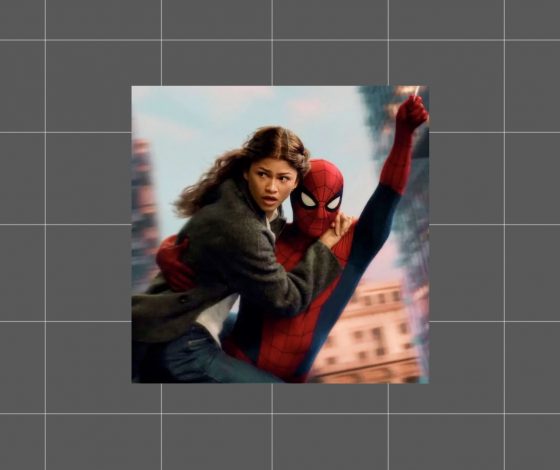Click Spider-Man's left white eye lens
Image resolution: width=560 pixels, height=470 pixels.
308,200
